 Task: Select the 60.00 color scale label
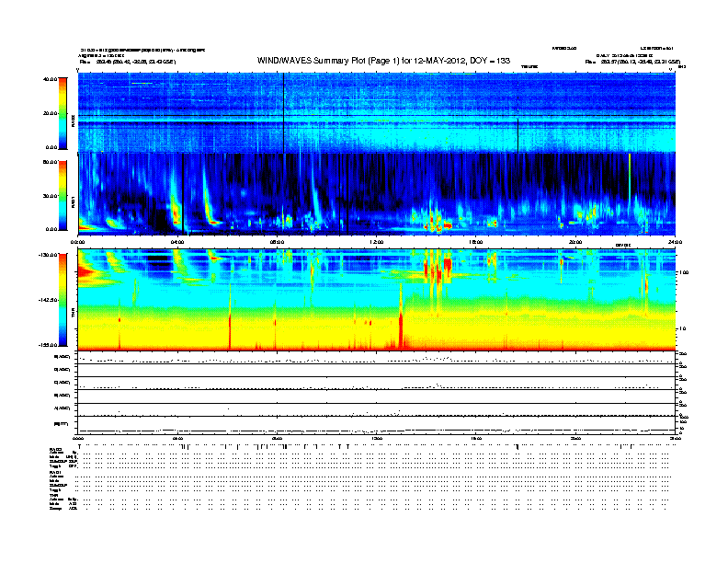pyautogui.click(x=50, y=162)
